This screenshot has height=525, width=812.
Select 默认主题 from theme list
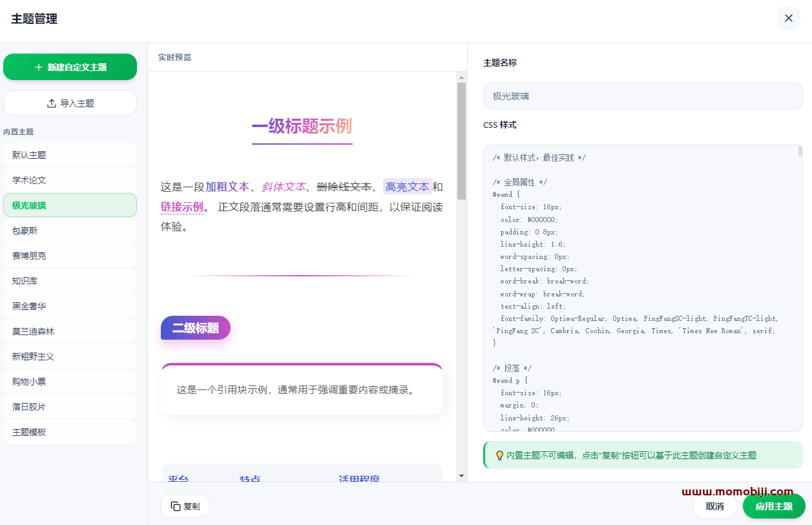click(x=70, y=155)
